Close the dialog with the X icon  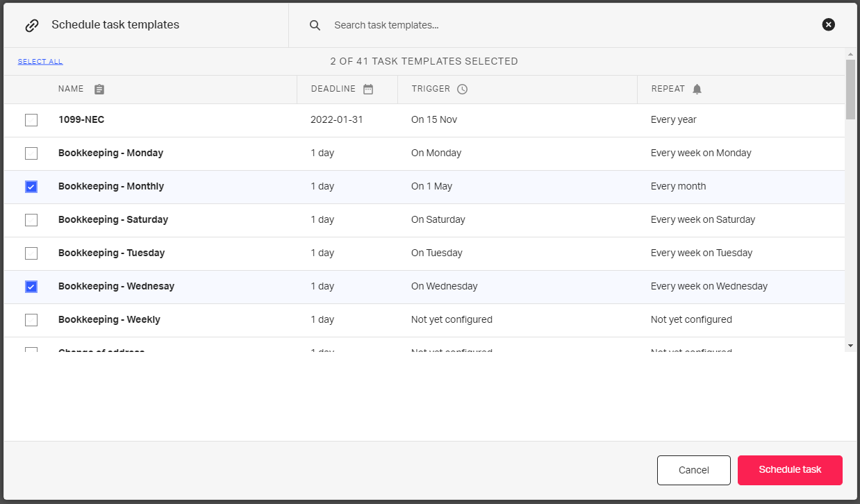(x=828, y=25)
